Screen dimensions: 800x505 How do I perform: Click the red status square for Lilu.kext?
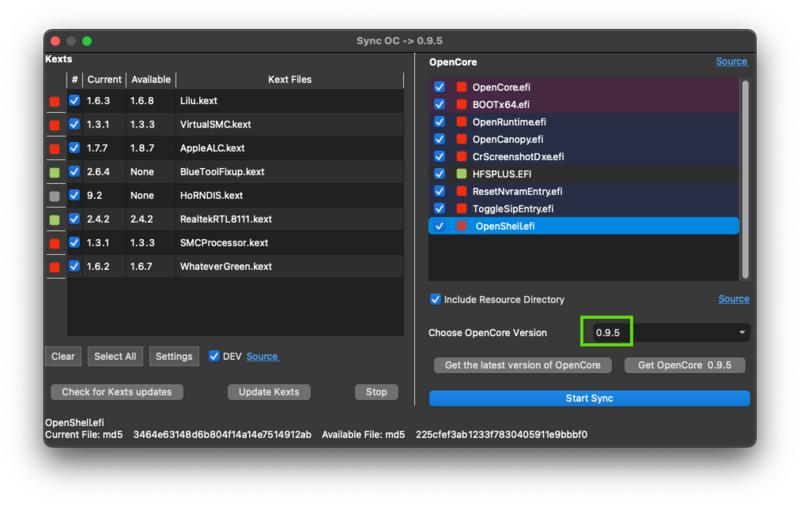click(x=55, y=102)
